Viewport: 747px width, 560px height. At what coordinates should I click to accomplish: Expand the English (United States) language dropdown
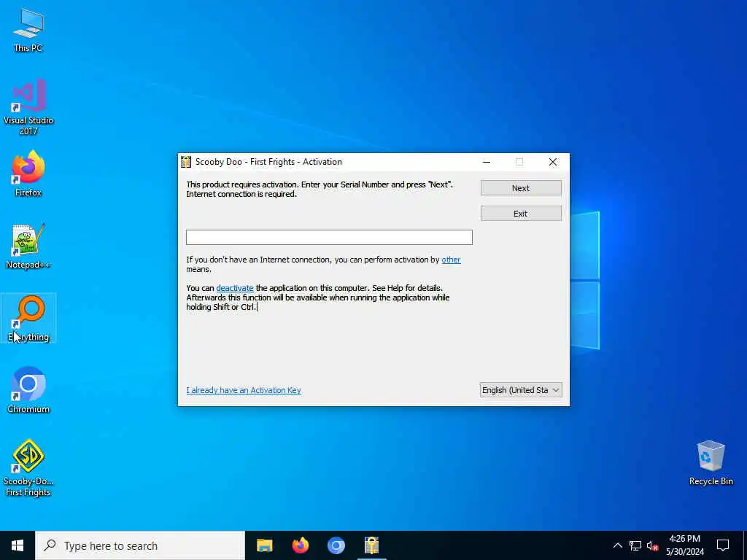pyautogui.click(x=521, y=390)
